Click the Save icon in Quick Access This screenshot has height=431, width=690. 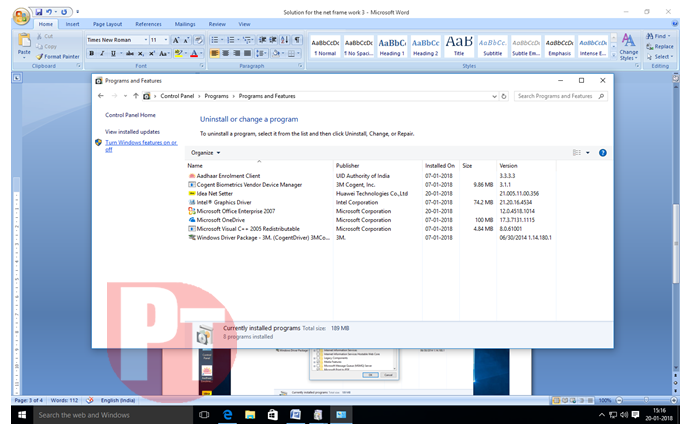click(39, 12)
